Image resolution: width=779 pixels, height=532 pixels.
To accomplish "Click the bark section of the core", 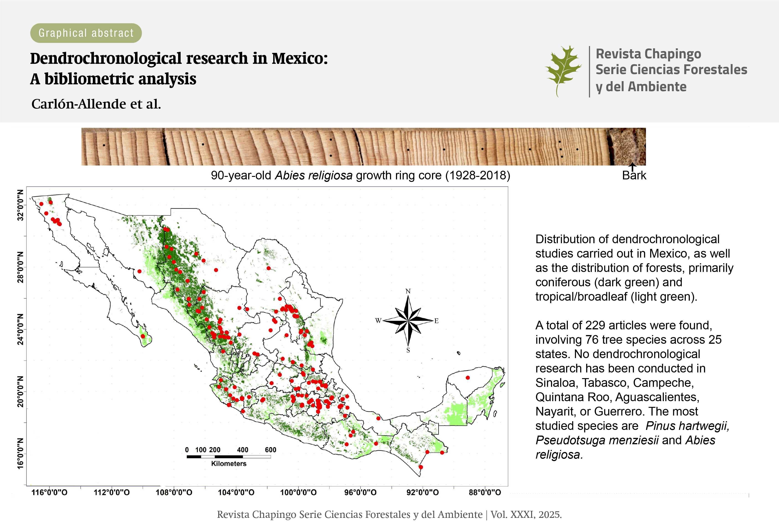I will [627, 146].
